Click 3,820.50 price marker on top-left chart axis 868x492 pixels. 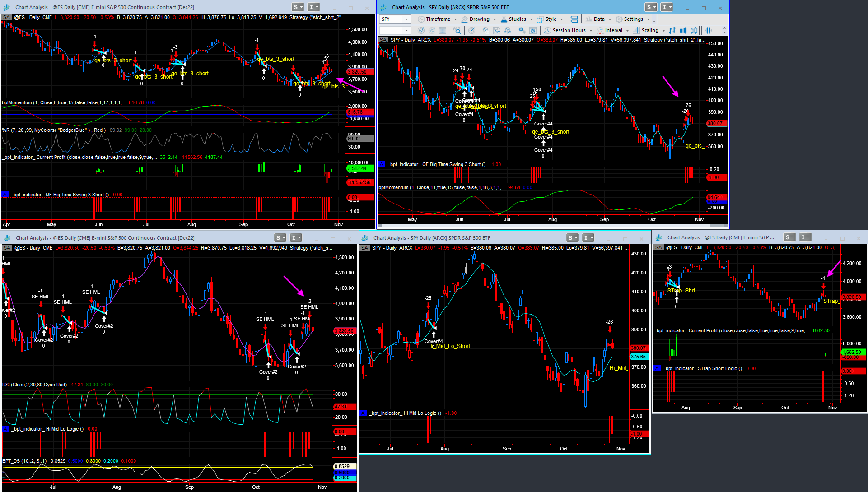click(360, 72)
